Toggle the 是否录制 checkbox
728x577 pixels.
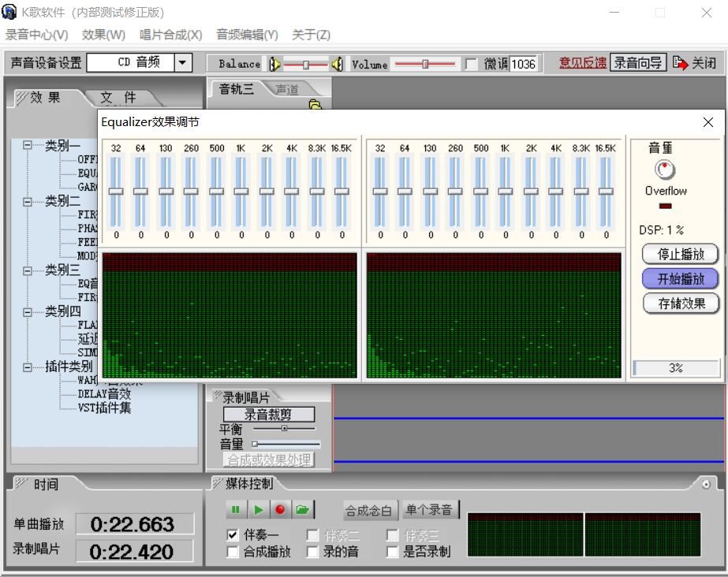coord(392,552)
